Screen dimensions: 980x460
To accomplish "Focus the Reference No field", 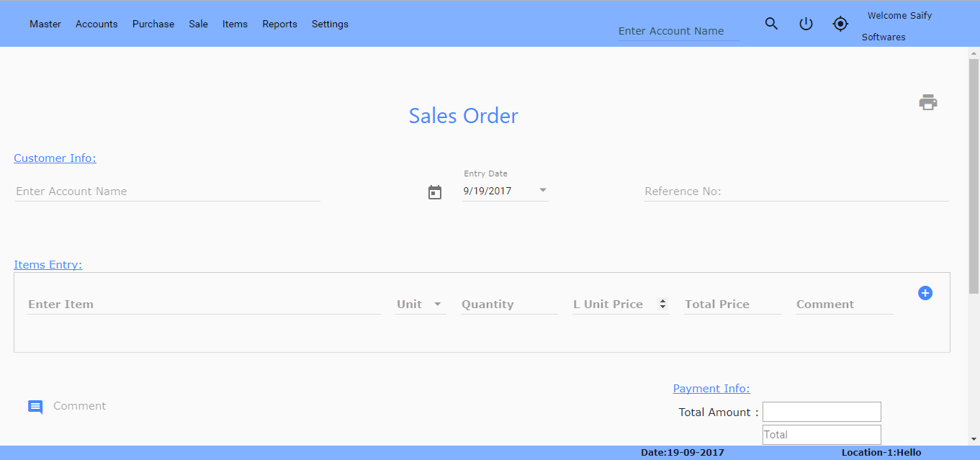I will 796,191.
